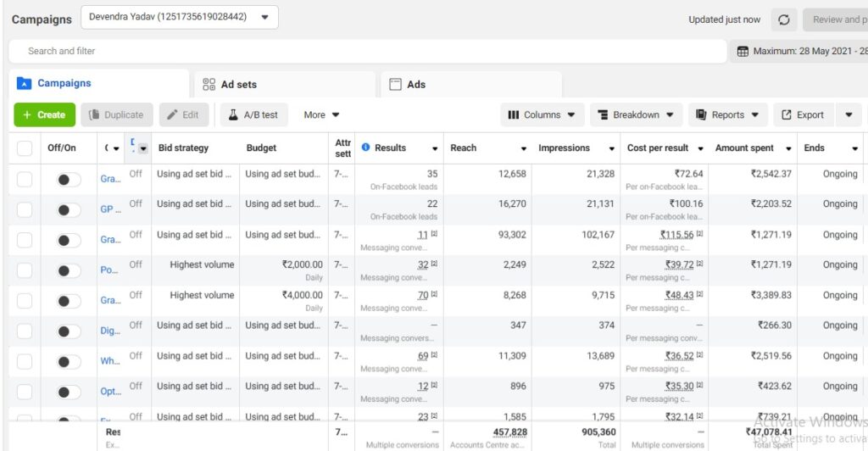Open the Devendra Yadav account dropdown
The height and width of the screenshot is (451, 868).
[179, 17]
